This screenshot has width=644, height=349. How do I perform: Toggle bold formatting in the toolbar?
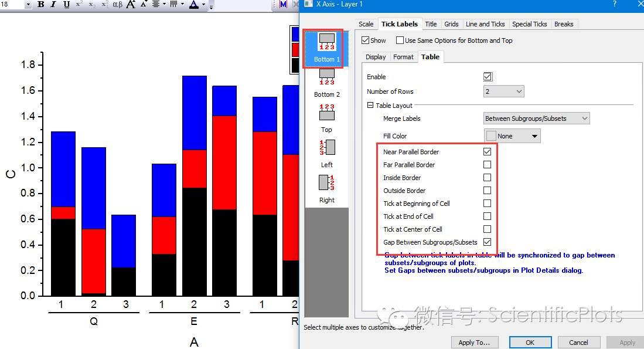click(x=39, y=6)
